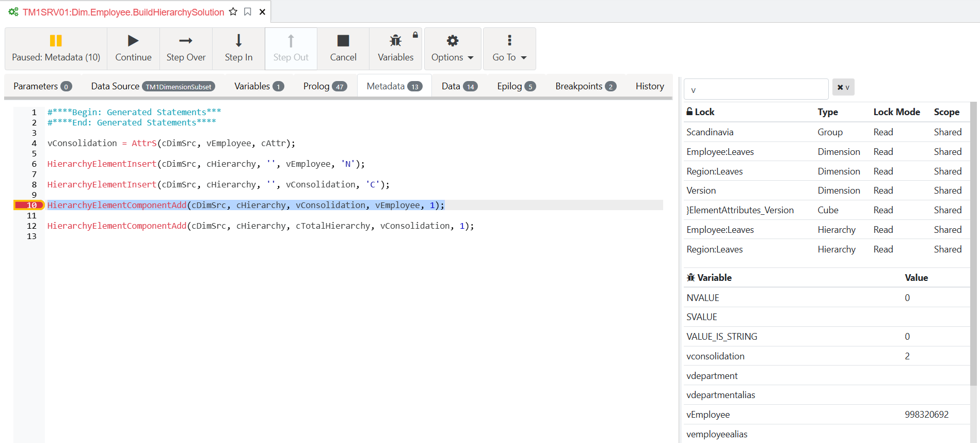The width and height of the screenshot is (980, 443).
Task: Favorite the process tab with the star icon
Action: coord(233,11)
